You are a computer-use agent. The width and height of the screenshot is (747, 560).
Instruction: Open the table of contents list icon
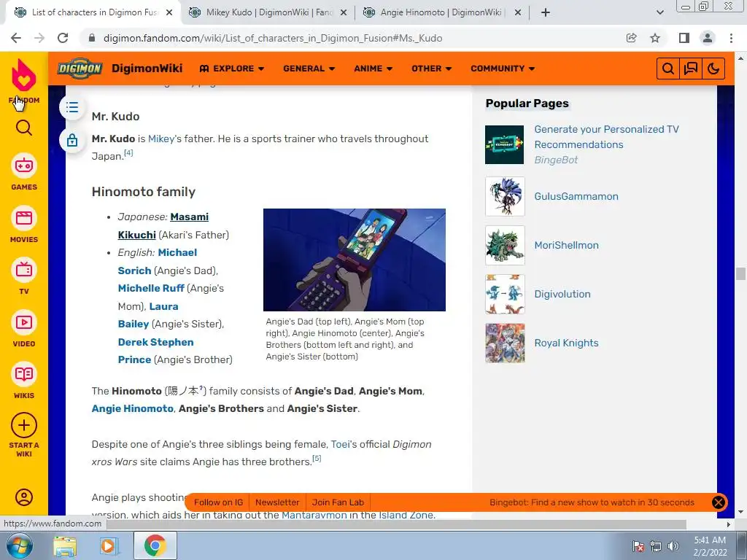point(72,107)
